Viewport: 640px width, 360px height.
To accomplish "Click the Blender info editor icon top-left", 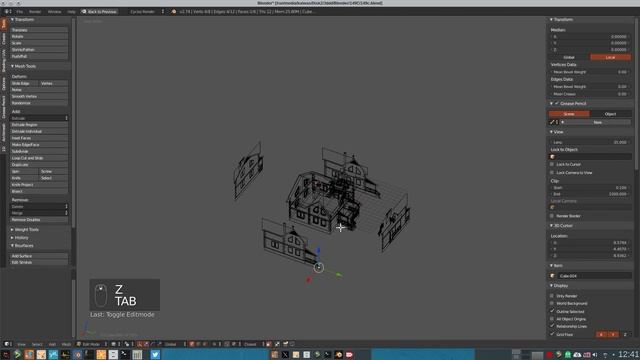I will (7, 11).
